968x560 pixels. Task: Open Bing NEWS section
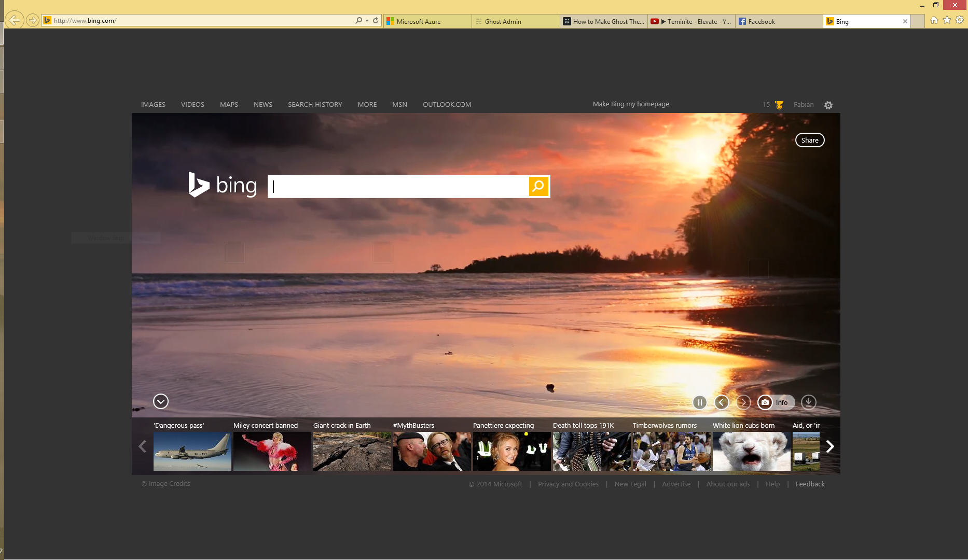pos(263,104)
